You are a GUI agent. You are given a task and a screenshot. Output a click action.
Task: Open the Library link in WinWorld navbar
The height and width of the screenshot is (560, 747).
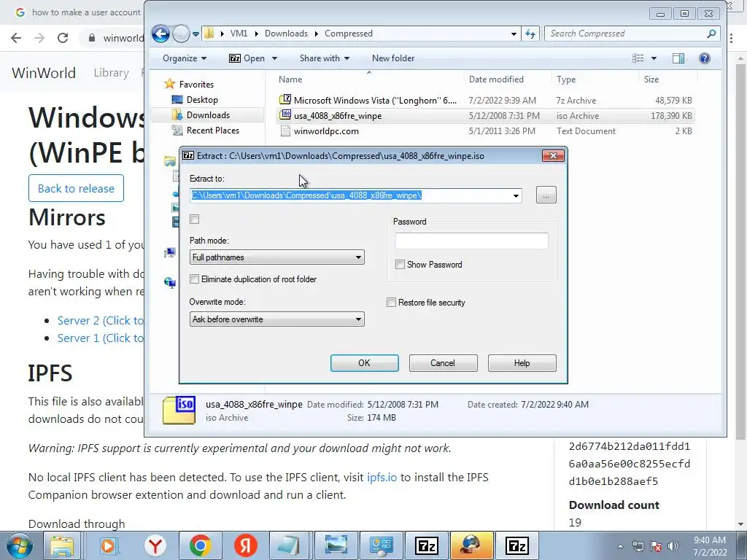[111, 73]
